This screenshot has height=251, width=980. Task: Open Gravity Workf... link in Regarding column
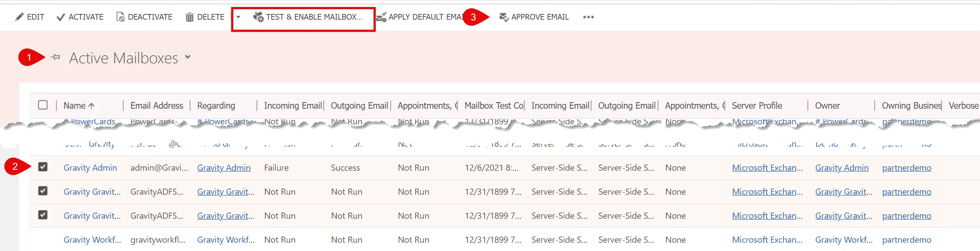(x=226, y=240)
